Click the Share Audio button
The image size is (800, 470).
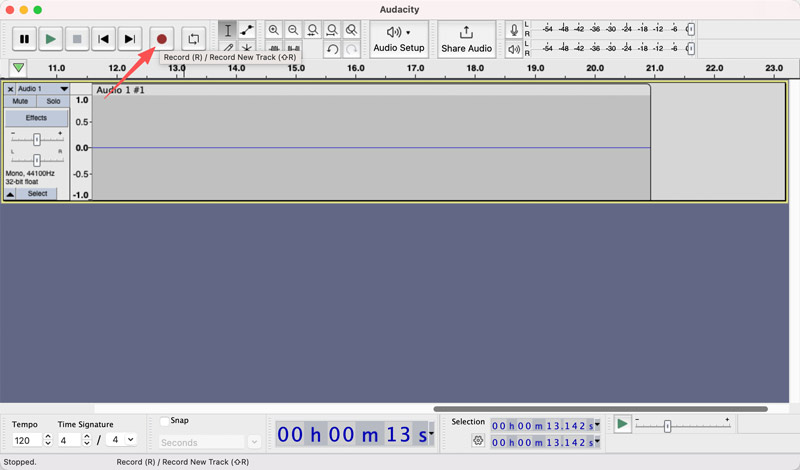[466, 39]
